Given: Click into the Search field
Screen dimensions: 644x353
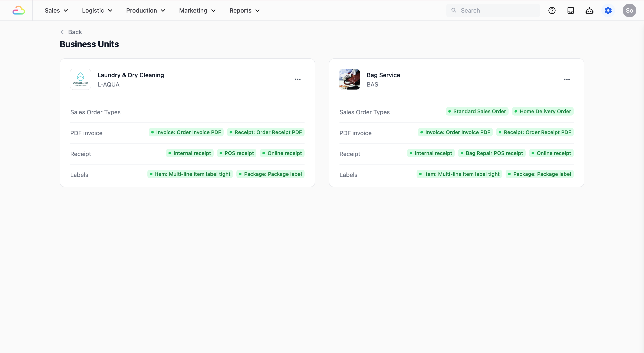Looking at the screenshot, I should [x=497, y=10].
